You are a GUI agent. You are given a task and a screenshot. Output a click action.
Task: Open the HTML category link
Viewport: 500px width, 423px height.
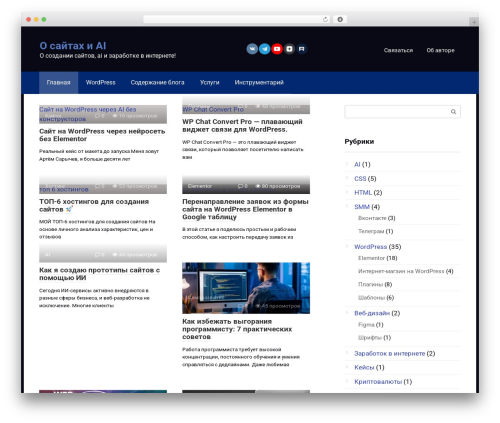point(363,193)
